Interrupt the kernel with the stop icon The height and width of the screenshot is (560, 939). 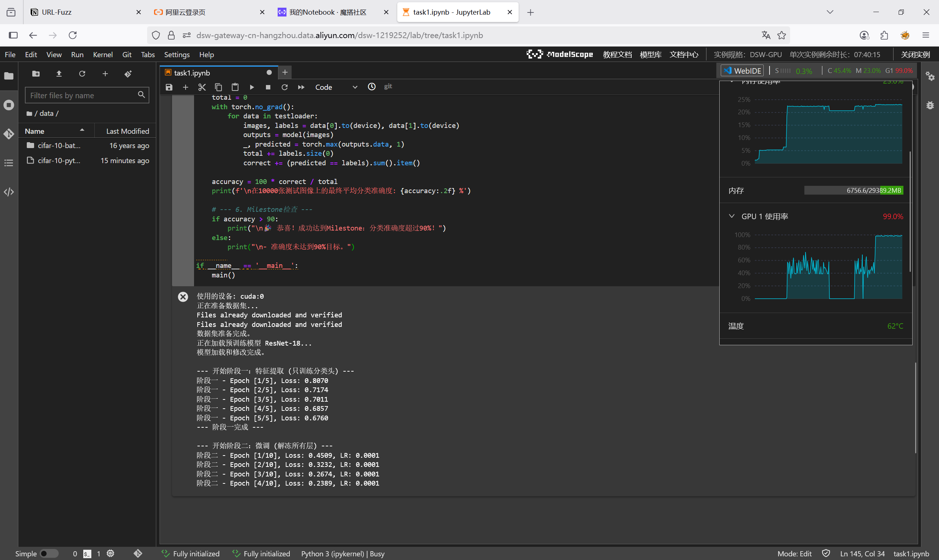[x=268, y=87]
